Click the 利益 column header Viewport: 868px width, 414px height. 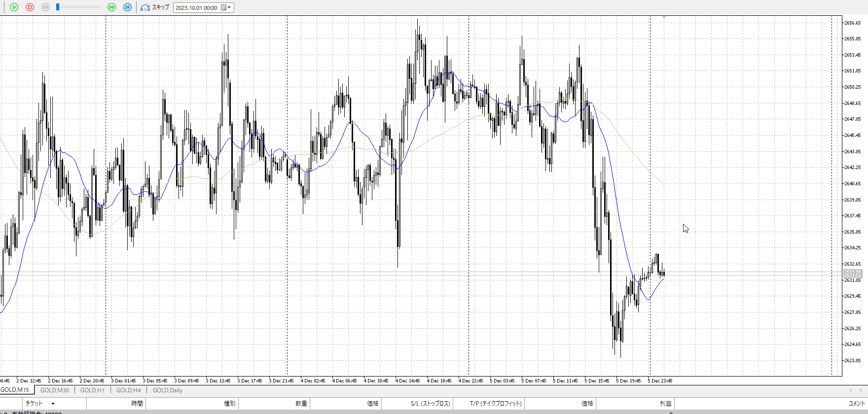(x=665, y=404)
